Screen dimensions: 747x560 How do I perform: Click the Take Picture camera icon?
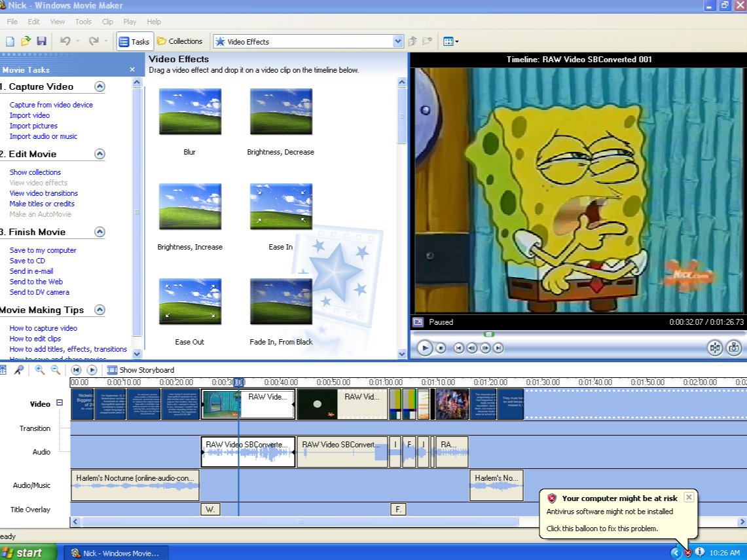734,348
